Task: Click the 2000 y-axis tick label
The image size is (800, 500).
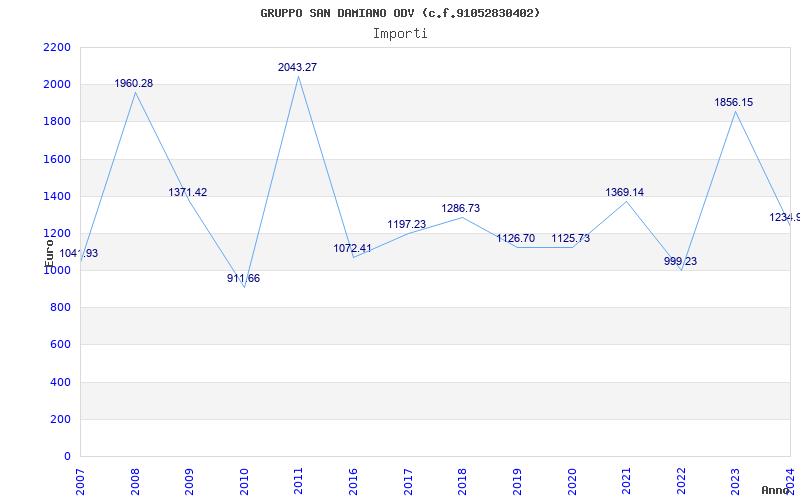Action: click(x=57, y=85)
